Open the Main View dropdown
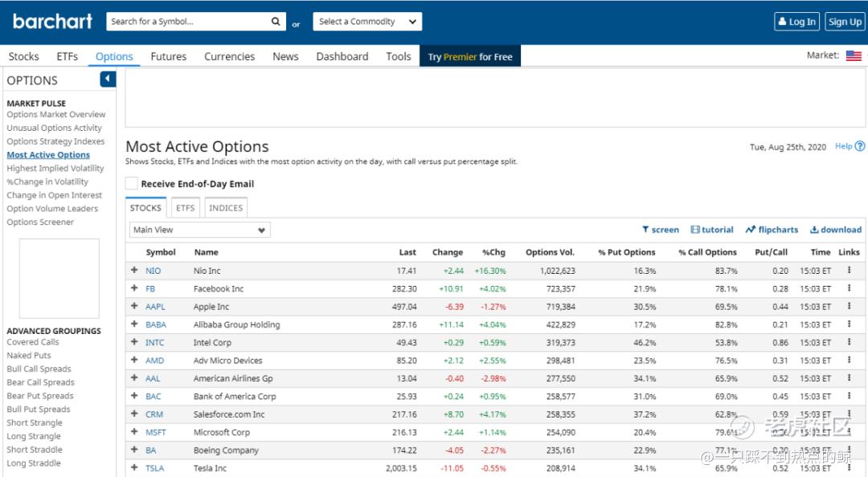Screen dimensions: 868x477 tap(200, 230)
